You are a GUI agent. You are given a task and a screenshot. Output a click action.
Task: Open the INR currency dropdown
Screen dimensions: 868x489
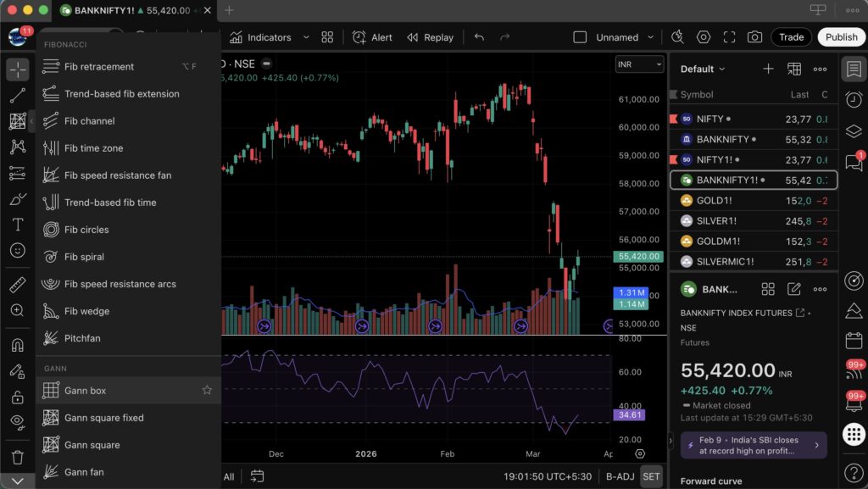pos(639,64)
